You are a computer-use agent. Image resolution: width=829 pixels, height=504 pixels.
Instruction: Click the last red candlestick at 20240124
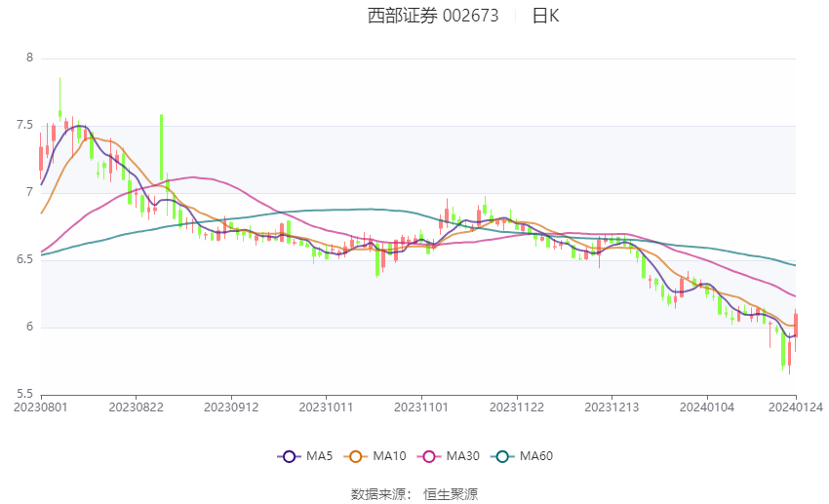pos(796,326)
